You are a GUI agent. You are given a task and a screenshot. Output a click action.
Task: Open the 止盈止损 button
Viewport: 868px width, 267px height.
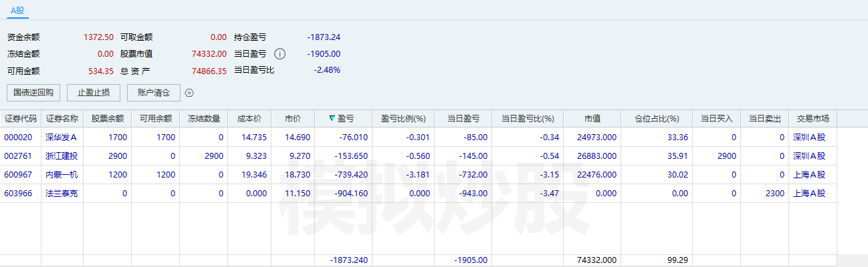pyautogui.click(x=94, y=93)
